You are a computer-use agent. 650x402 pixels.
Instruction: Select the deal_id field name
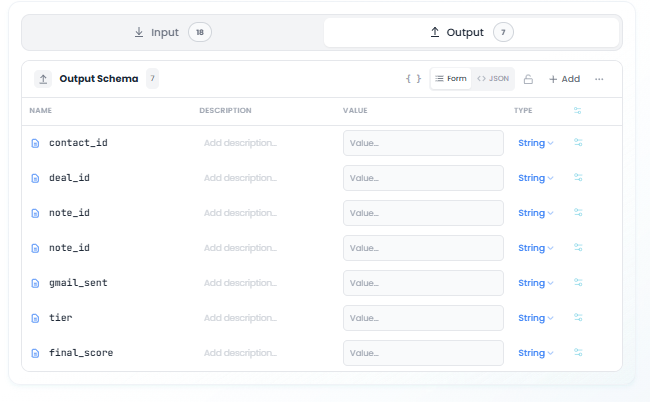[69, 178]
